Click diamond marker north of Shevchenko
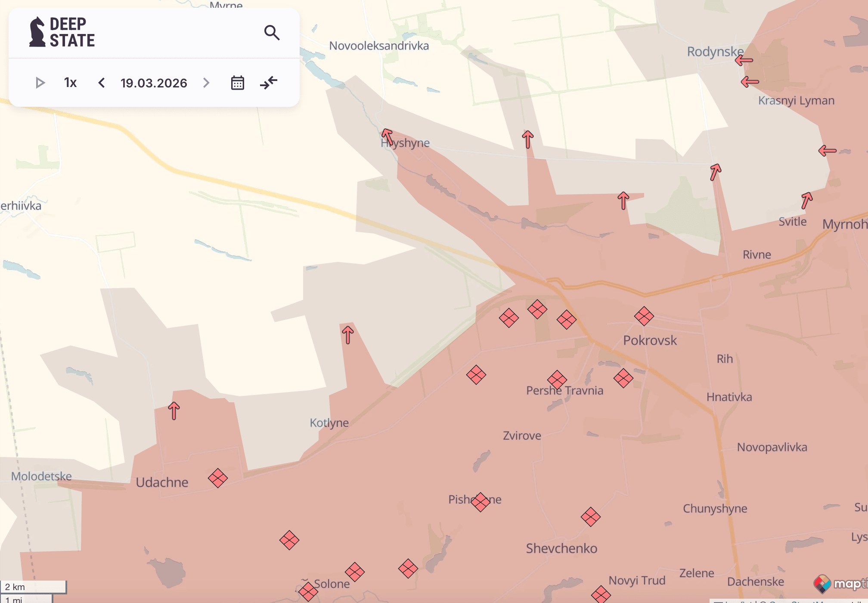This screenshot has width=868, height=603. (590, 517)
